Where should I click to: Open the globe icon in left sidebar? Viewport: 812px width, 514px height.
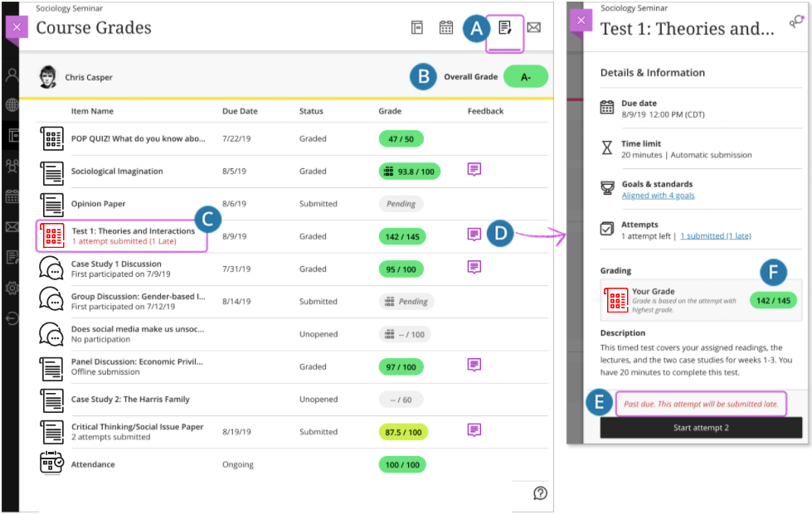[x=12, y=105]
